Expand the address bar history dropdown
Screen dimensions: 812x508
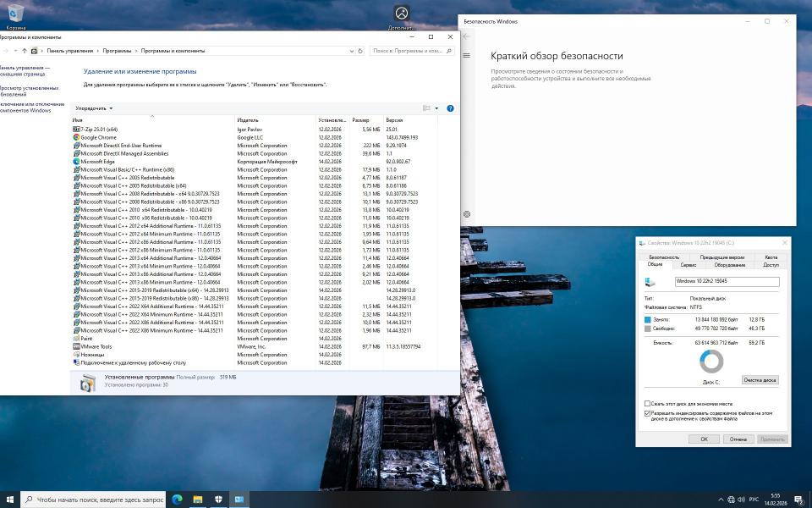[351, 51]
